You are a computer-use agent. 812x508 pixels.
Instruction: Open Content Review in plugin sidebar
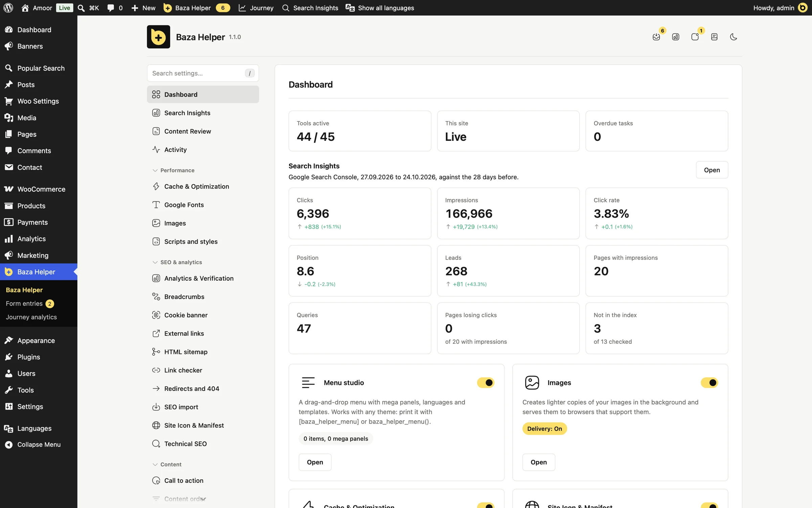pos(203,131)
